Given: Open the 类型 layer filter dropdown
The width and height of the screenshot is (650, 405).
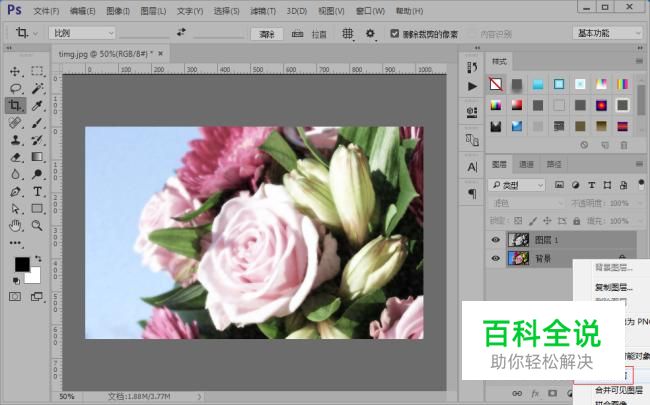Looking at the screenshot, I should coord(517,185).
